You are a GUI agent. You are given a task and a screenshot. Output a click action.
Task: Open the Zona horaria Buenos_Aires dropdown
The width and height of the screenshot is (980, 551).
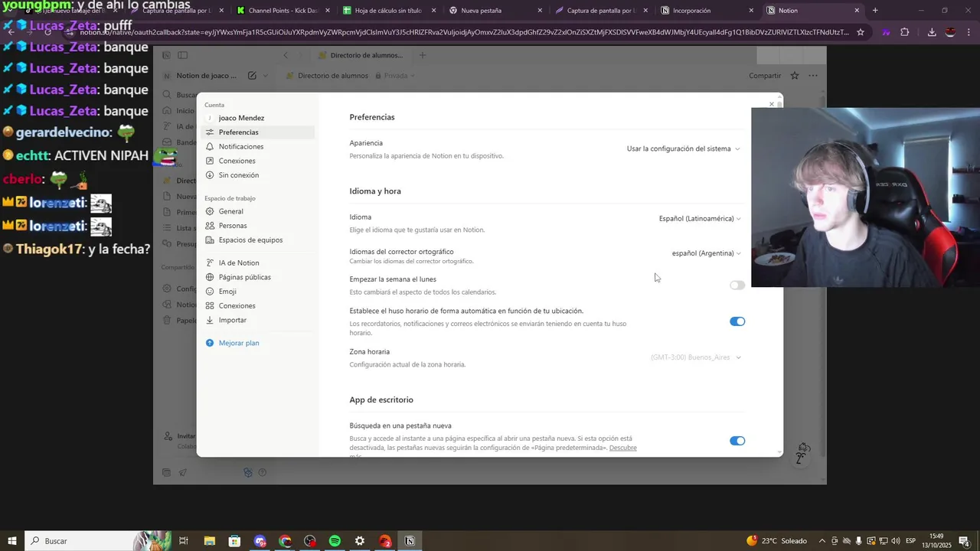tap(695, 357)
